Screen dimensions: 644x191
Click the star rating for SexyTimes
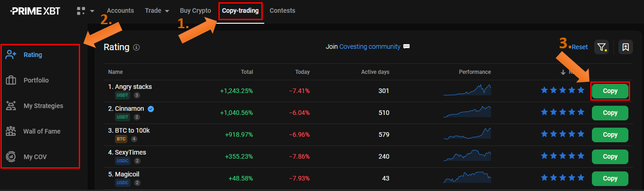(563, 156)
